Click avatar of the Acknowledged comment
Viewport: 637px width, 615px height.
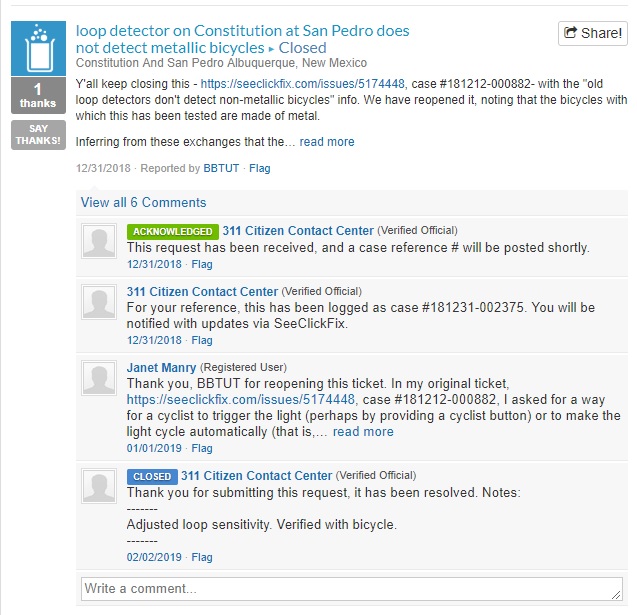tap(99, 242)
